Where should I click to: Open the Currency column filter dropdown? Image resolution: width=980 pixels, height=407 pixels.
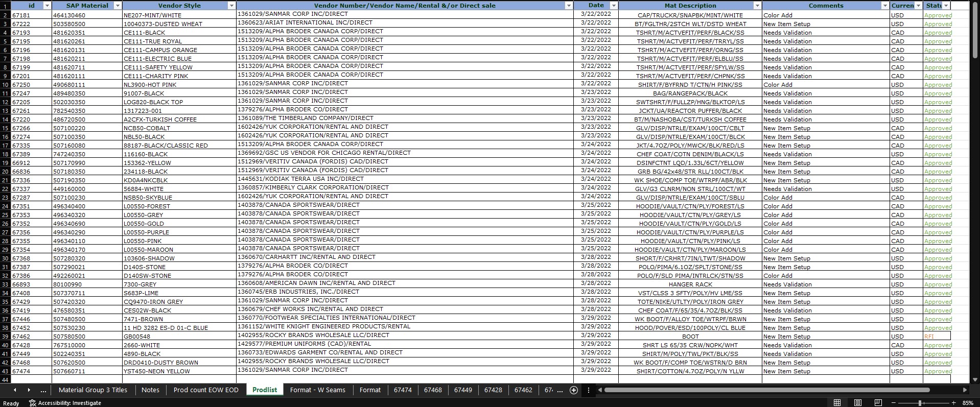[918, 6]
